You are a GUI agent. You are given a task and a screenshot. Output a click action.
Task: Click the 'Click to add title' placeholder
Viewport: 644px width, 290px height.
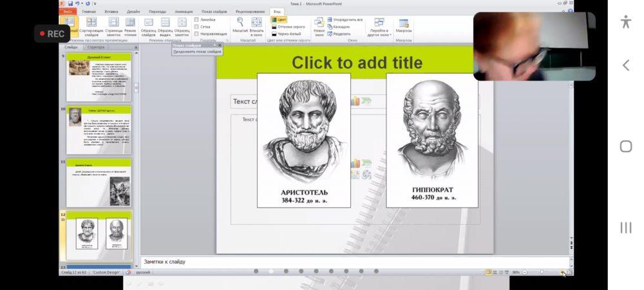click(357, 63)
